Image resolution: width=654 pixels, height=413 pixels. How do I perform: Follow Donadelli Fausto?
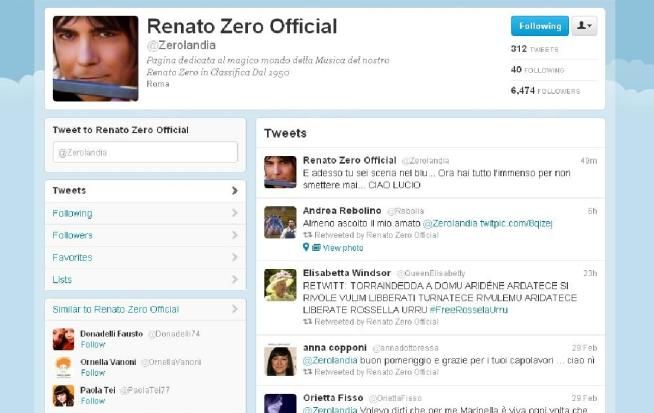(x=93, y=345)
